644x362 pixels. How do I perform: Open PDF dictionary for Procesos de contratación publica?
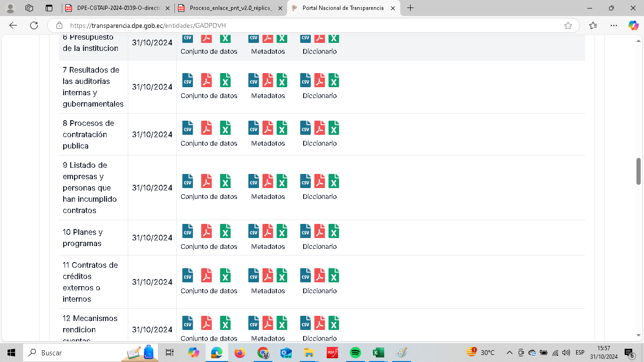(320, 128)
